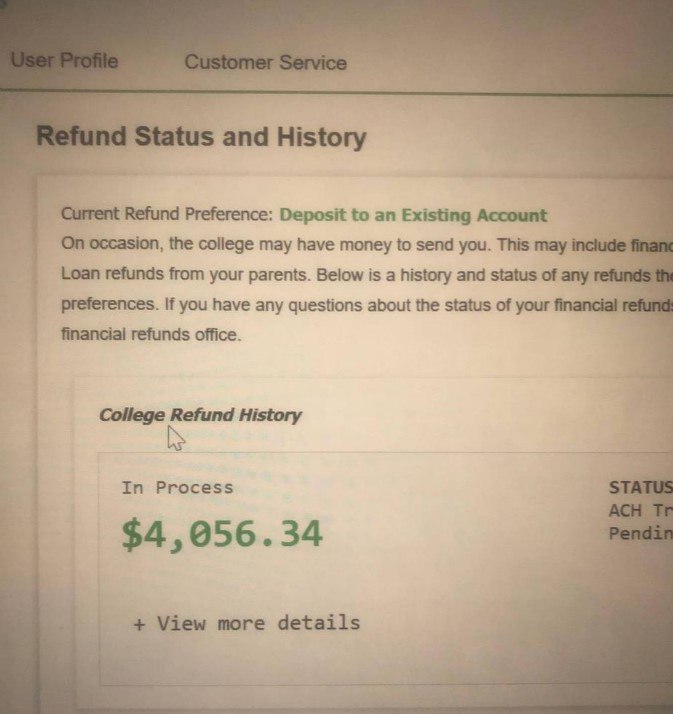Click the In Process status label
Screen dimensions: 673x714
tap(177, 488)
